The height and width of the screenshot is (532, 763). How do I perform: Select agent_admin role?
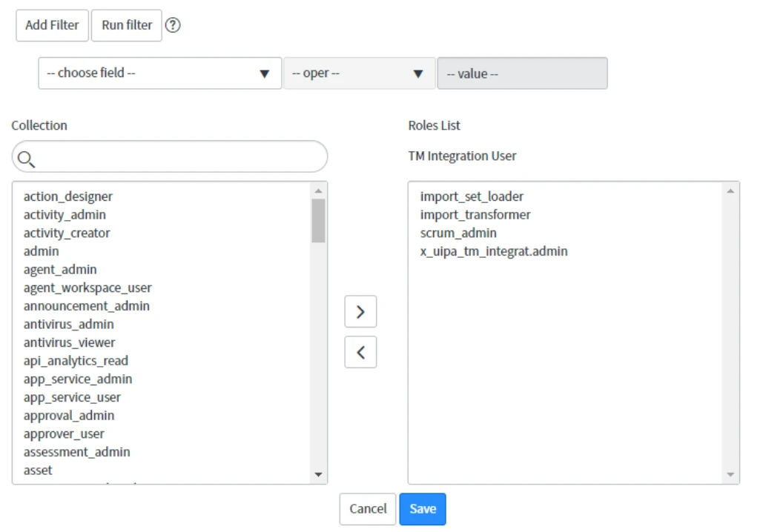(x=60, y=270)
